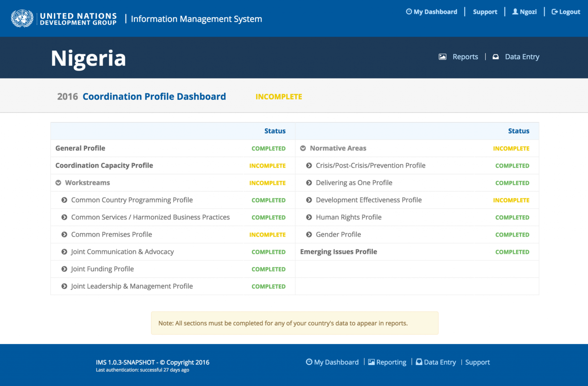Expand arrow for Joint Funding Profile
The image size is (588, 386).
tap(64, 269)
